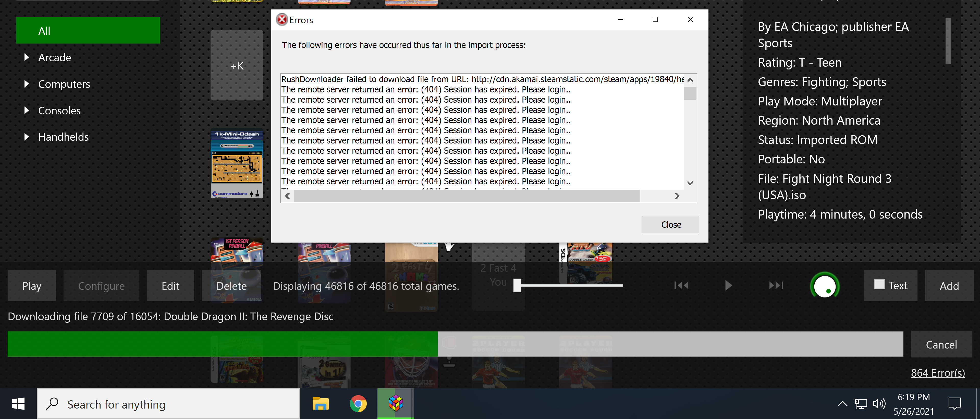Screen dimensions: 980x419
Task: Cancel the download process
Action: click(941, 344)
